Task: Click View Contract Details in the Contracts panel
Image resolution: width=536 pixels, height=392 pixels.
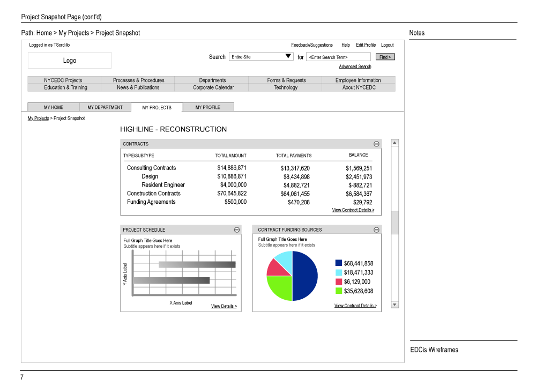Action: [x=354, y=210]
